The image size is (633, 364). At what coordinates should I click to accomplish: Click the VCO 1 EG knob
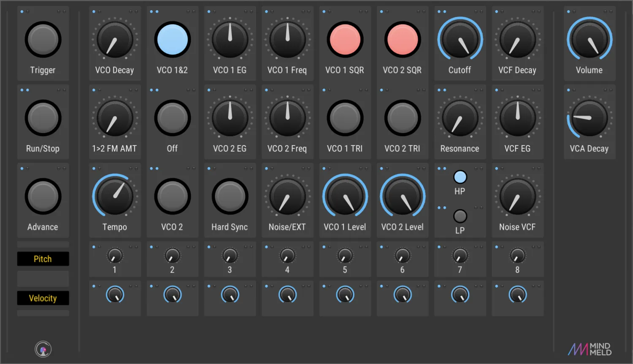pyautogui.click(x=230, y=40)
